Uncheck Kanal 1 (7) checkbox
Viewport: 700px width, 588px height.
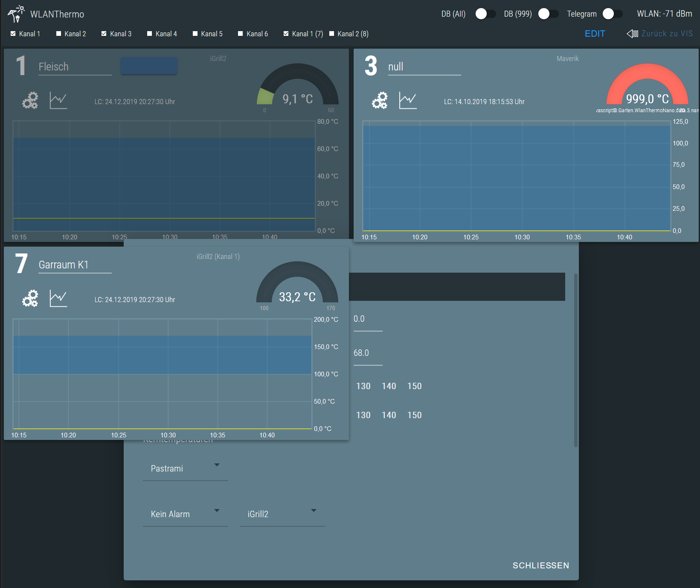coord(286,34)
